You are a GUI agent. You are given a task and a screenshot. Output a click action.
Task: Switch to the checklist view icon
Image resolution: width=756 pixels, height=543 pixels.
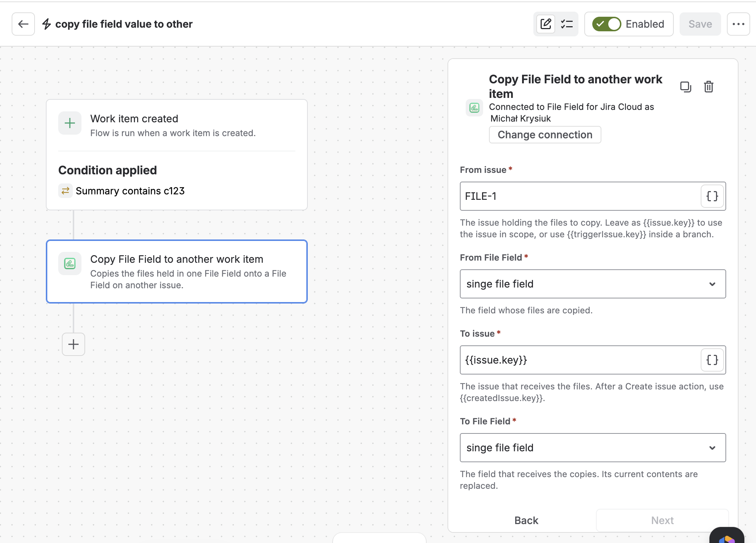click(567, 24)
